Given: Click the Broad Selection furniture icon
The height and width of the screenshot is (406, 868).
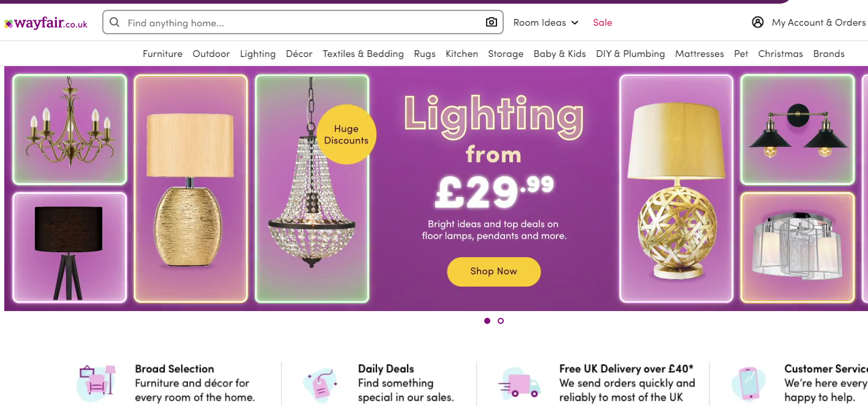Looking at the screenshot, I should coord(96,383).
